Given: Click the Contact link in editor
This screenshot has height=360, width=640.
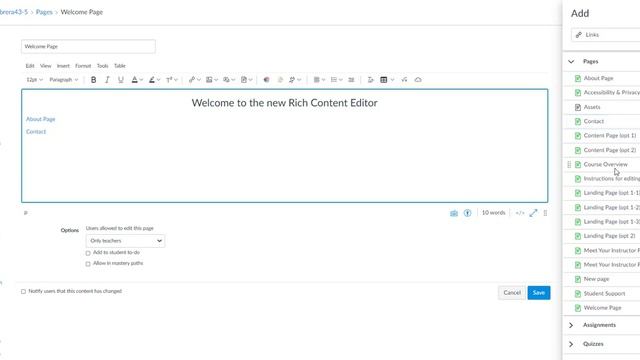Looking at the screenshot, I should pos(36,132).
